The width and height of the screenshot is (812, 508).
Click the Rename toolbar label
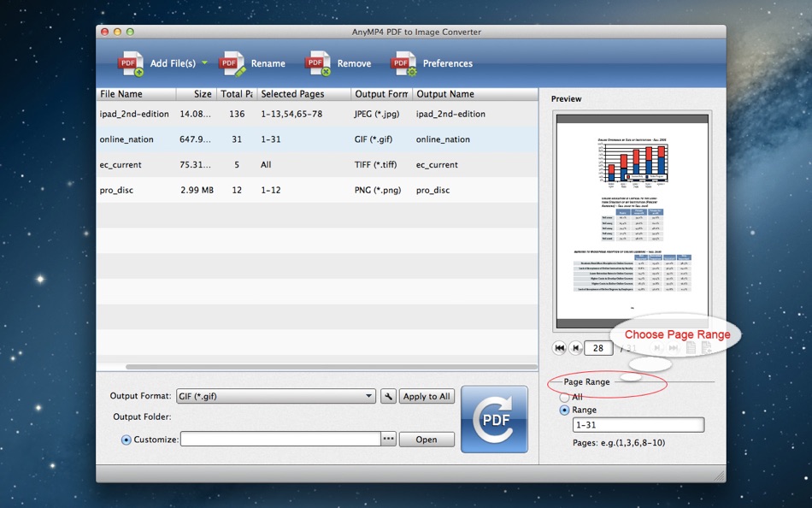coord(268,63)
